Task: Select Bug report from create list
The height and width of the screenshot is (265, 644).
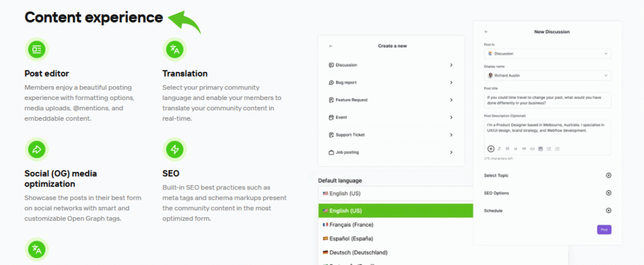Action: (391, 82)
